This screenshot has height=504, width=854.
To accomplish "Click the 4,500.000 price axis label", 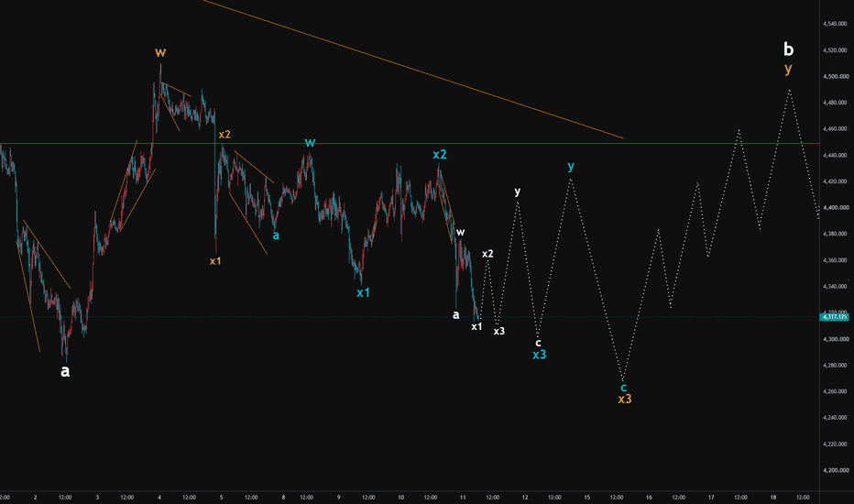I will [x=835, y=76].
